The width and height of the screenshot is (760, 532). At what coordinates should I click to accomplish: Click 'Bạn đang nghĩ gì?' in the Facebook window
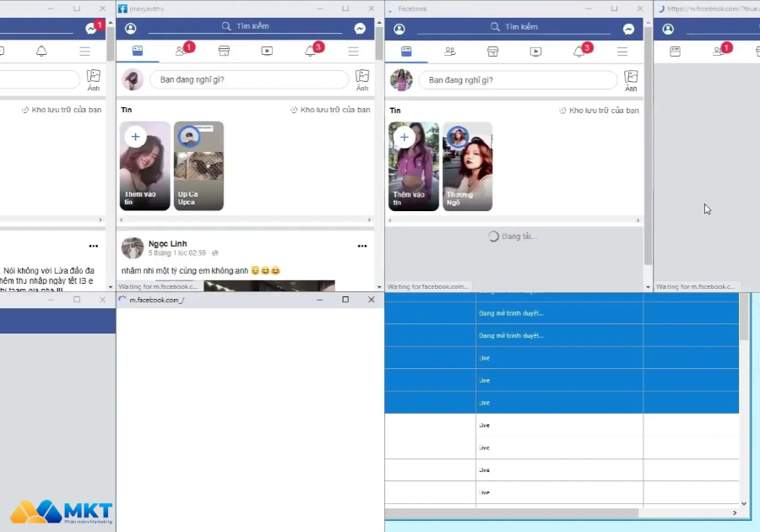click(x=518, y=80)
